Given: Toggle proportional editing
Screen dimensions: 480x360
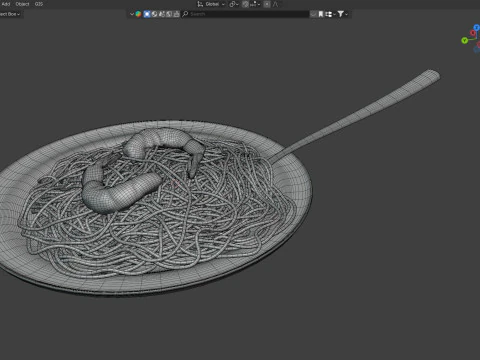Looking at the screenshot, I should click(x=267, y=4).
